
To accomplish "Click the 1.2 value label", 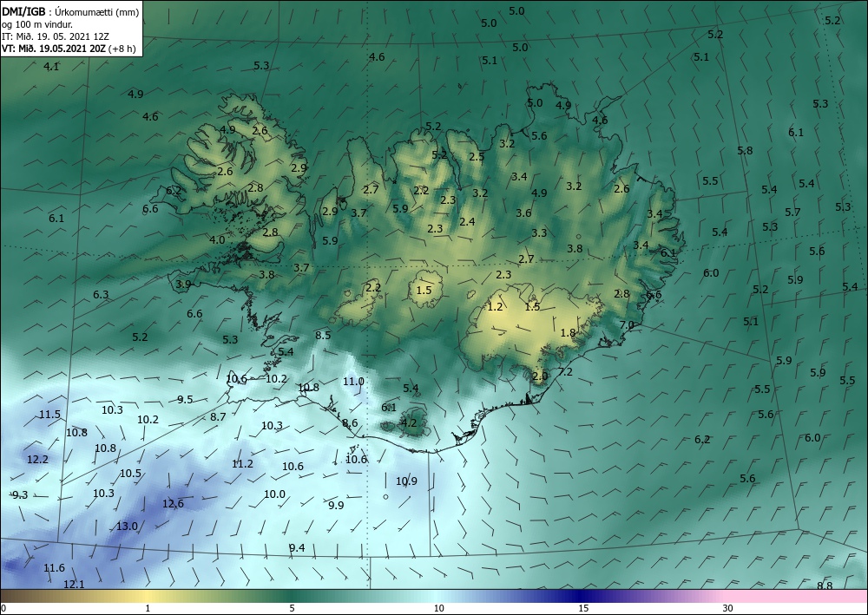I will coord(495,306).
